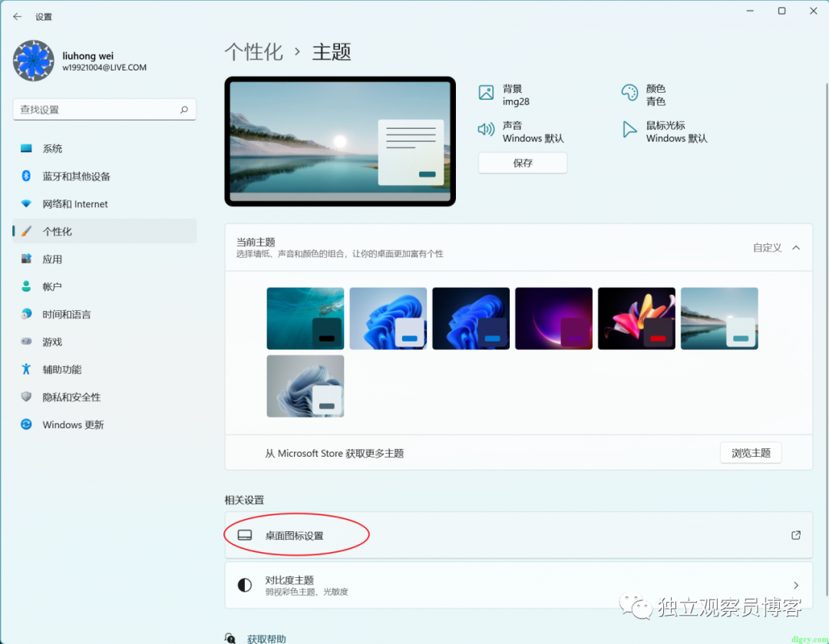
Task: Click 个性化 in the breadcrumb
Action: point(254,52)
